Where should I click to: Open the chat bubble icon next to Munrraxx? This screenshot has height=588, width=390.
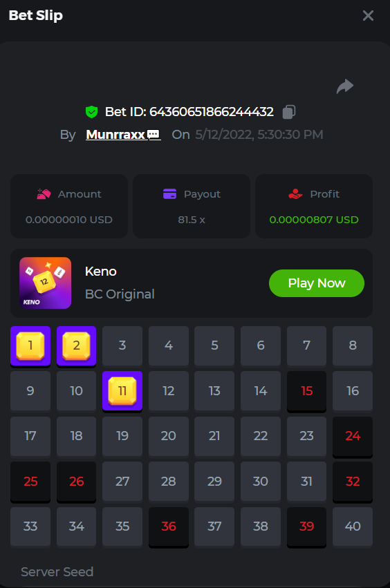coord(153,134)
